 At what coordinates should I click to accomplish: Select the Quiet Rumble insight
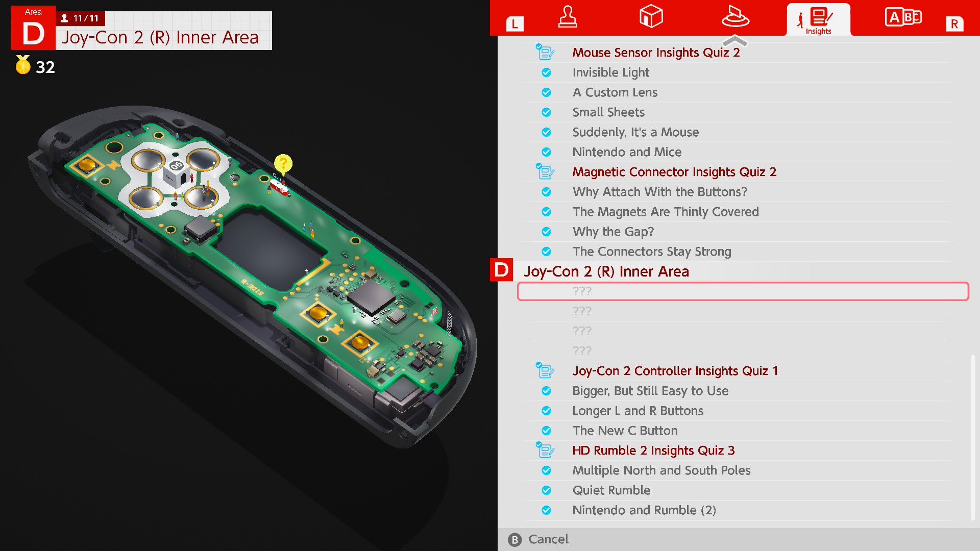[611, 490]
